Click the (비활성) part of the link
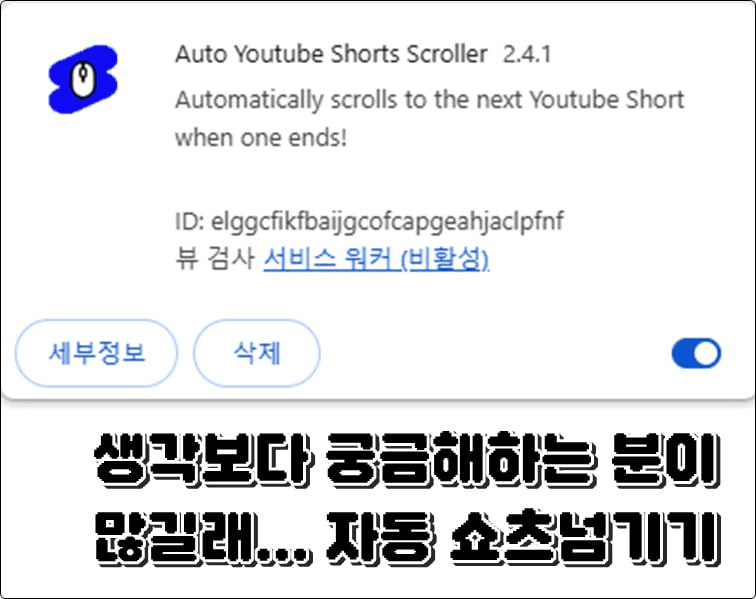Viewport: 756px width, 599px height. click(445, 259)
